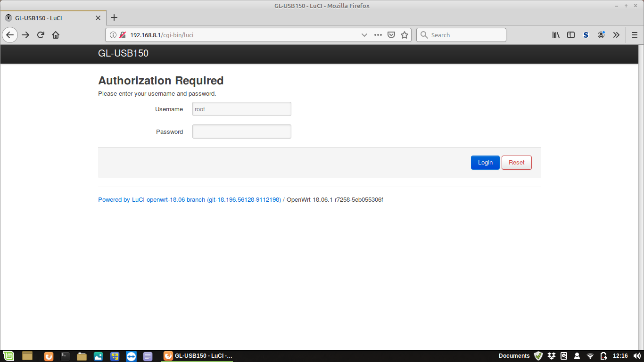Bookmark this page with the star icon
644x362 pixels.
(x=404, y=35)
